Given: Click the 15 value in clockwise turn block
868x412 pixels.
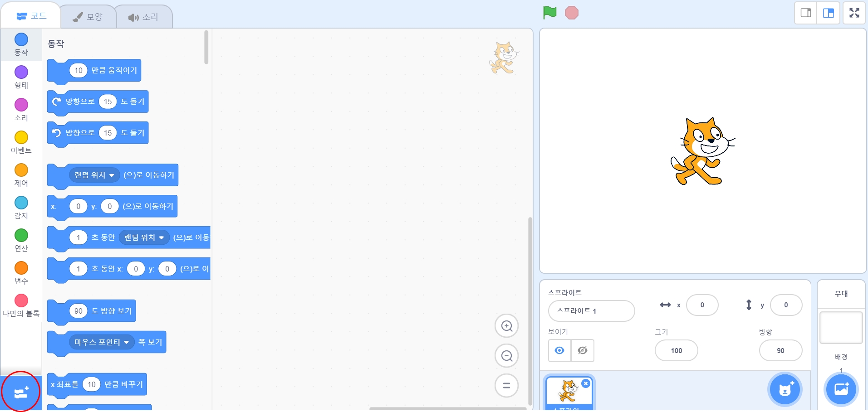Looking at the screenshot, I should (x=108, y=102).
